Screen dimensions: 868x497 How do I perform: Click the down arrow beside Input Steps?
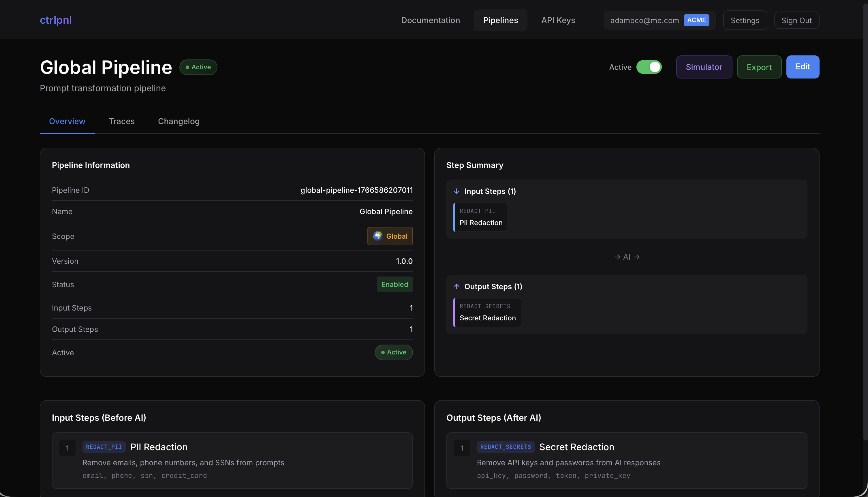point(456,191)
